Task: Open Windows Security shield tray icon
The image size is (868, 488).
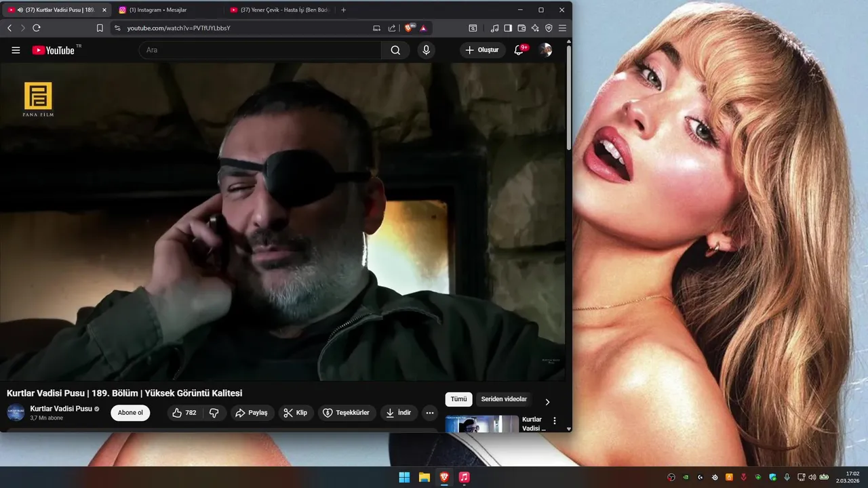Action: [x=772, y=477]
